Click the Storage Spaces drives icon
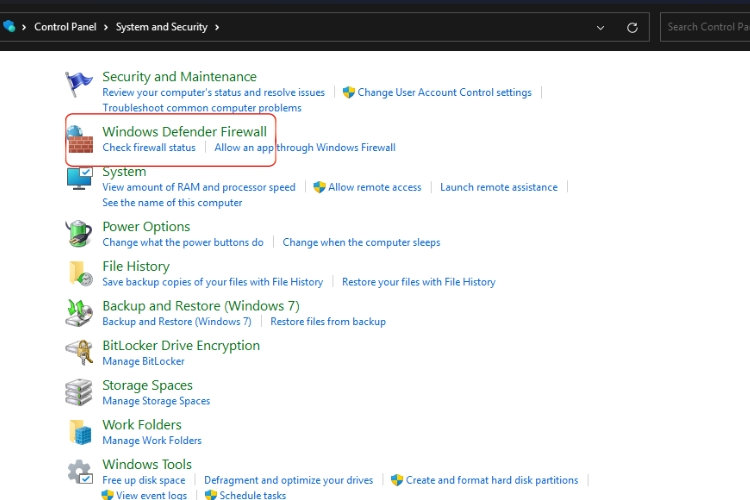 click(x=79, y=392)
